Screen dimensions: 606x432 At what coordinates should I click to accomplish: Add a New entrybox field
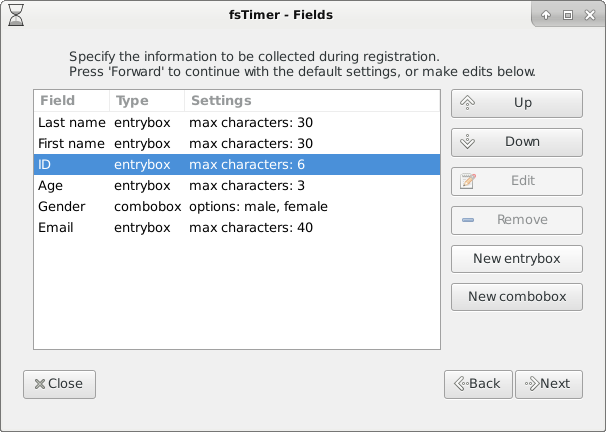tap(517, 259)
